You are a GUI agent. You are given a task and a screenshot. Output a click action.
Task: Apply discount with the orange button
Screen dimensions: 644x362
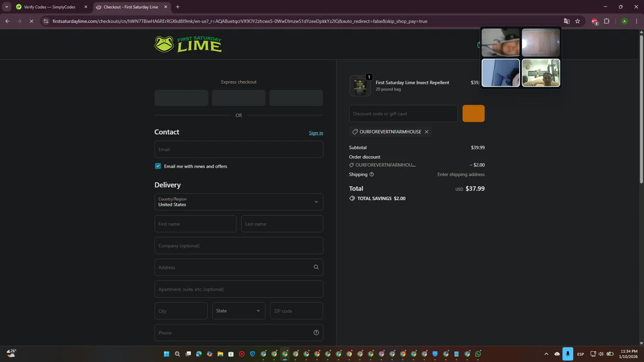click(474, 113)
